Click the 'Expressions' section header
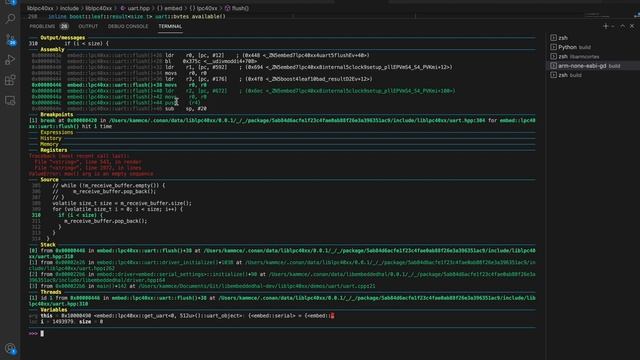This screenshot has height=360, width=640. [57, 133]
